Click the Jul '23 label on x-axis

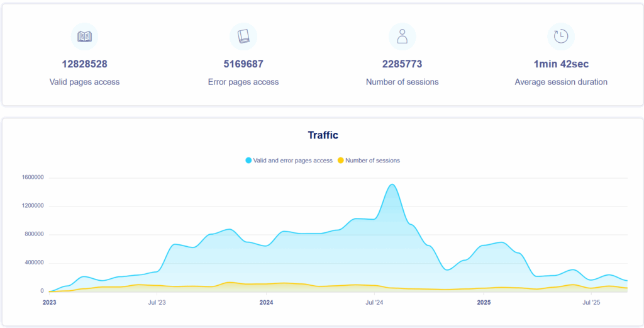(157, 303)
